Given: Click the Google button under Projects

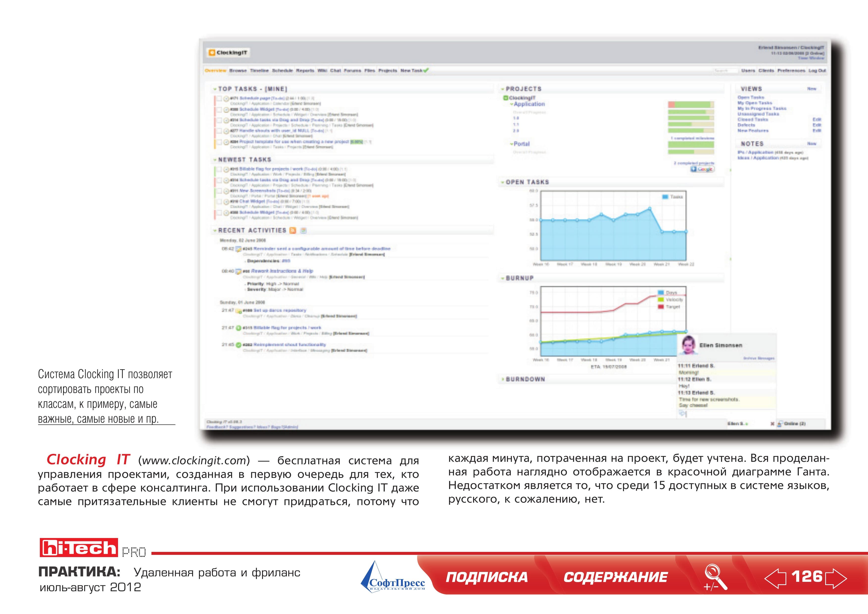Looking at the screenshot, I should coord(702,169).
